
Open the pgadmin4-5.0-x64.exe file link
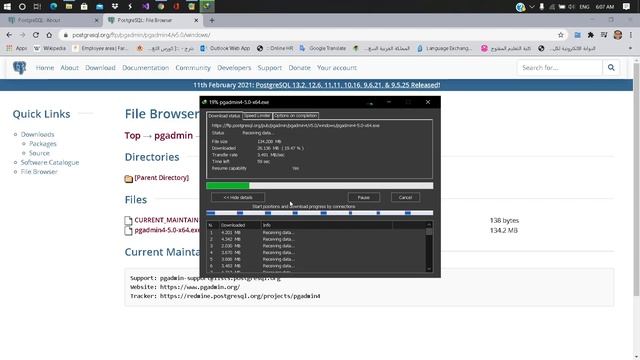(x=167, y=230)
